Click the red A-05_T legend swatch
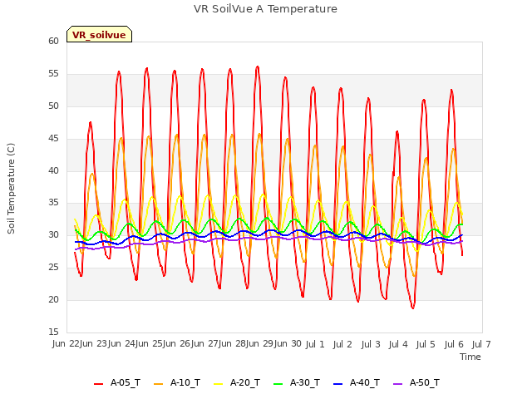 (98, 384)
